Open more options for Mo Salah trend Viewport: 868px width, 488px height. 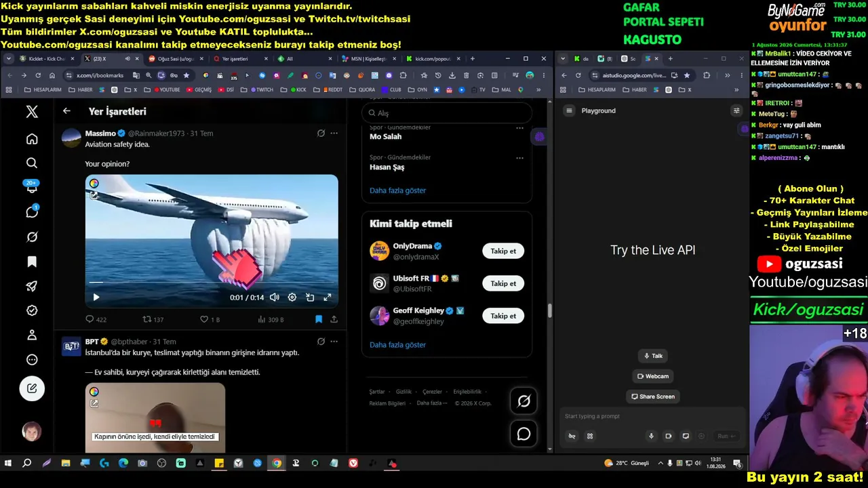pos(519,127)
